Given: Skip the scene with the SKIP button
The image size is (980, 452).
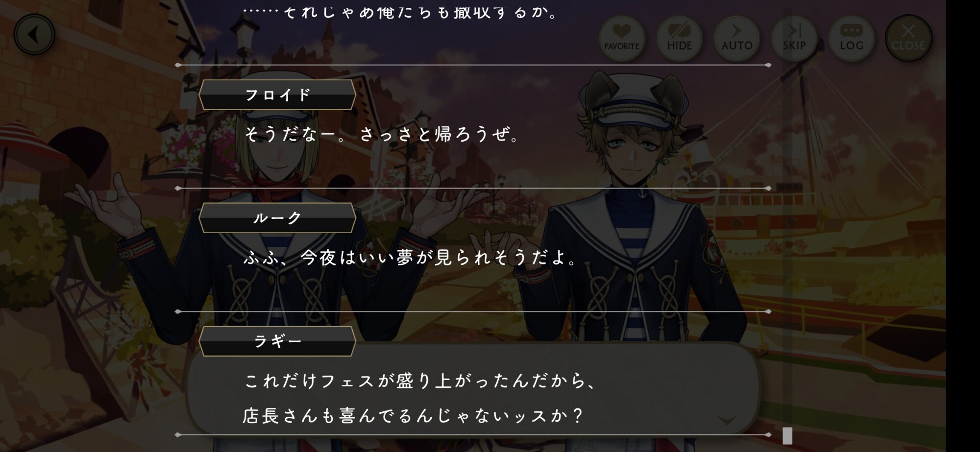Looking at the screenshot, I should pyautogui.click(x=794, y=38).
